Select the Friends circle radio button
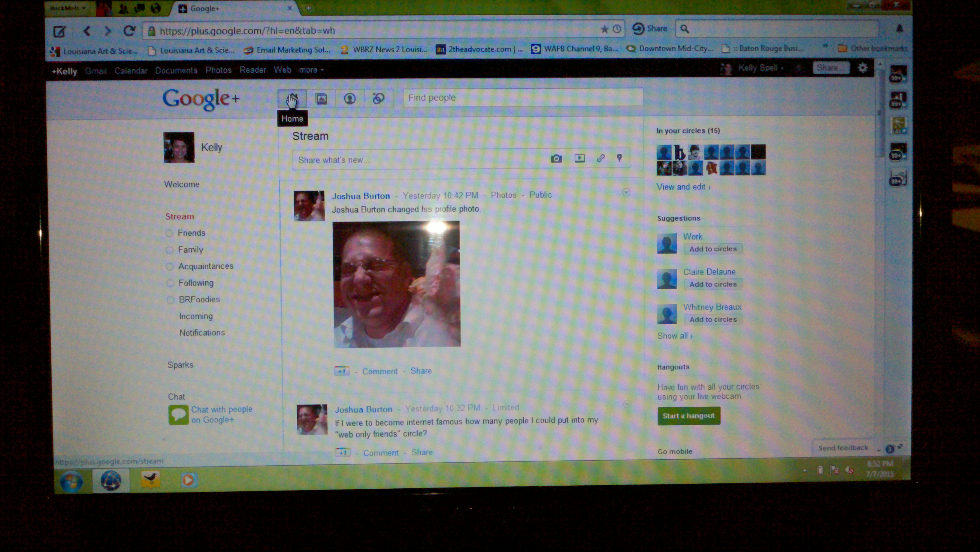 click(170, 233)
